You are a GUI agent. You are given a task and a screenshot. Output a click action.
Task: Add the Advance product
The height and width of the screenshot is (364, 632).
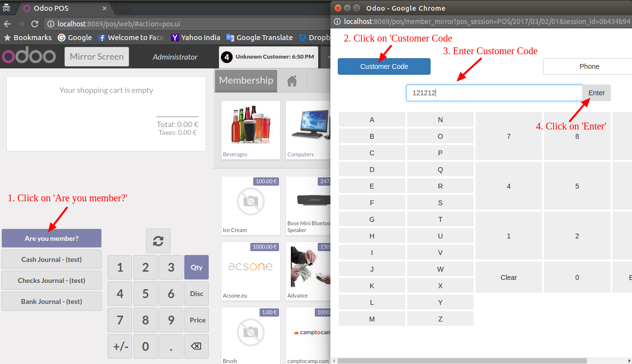(x=308, y=271)
